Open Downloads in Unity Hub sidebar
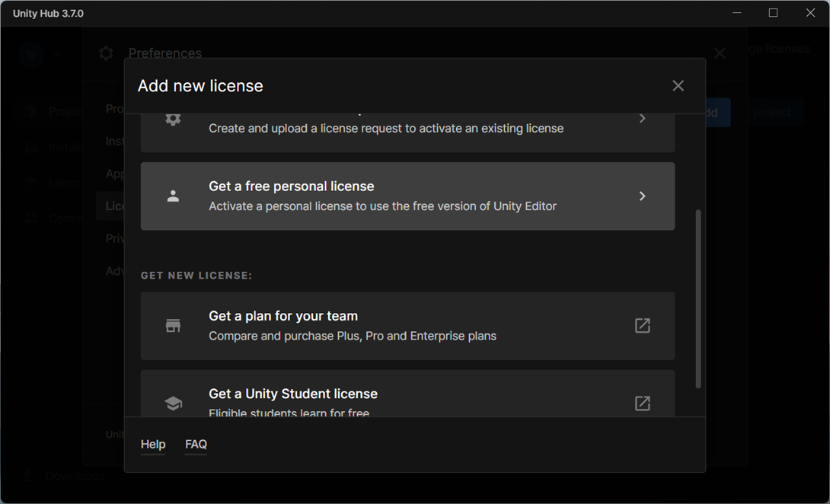Screen dimensions: 830x504 (63, 476)
